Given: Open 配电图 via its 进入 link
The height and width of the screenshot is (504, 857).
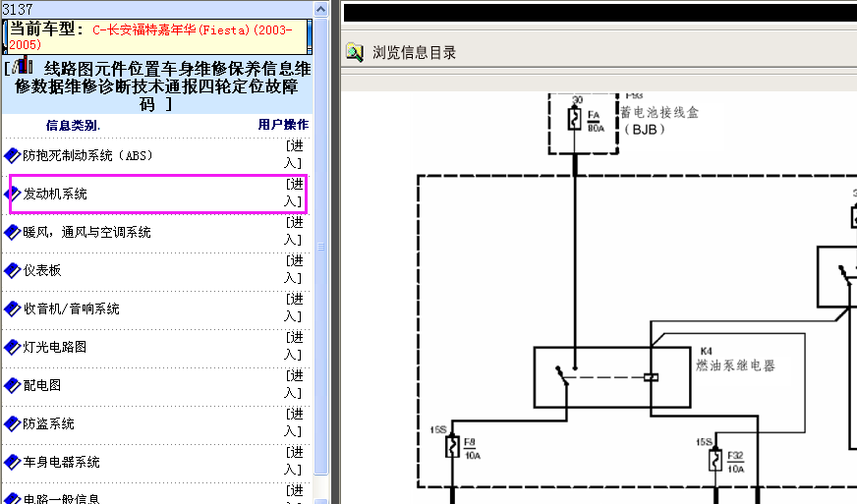Looking at the screenshot, I should [x=294, y=384].
